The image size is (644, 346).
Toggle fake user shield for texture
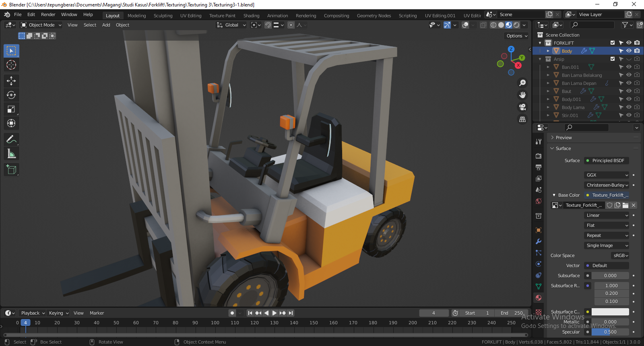(610, 205)
